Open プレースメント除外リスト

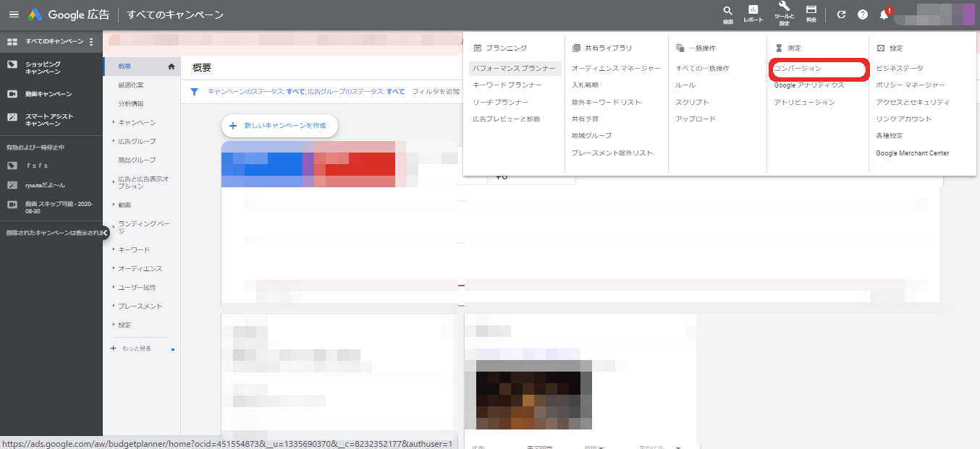pos(612,153)
